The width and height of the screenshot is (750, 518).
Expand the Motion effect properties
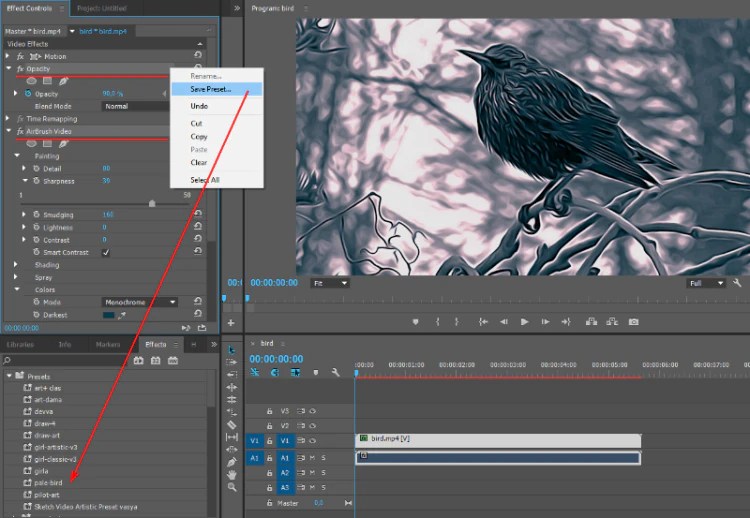[8, 56]
